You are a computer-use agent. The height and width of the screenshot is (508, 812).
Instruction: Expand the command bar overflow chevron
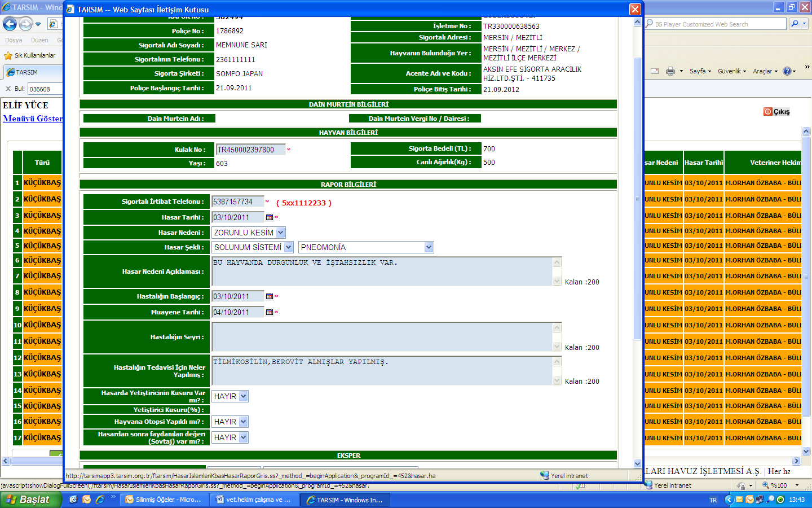(x=807, y=67)
